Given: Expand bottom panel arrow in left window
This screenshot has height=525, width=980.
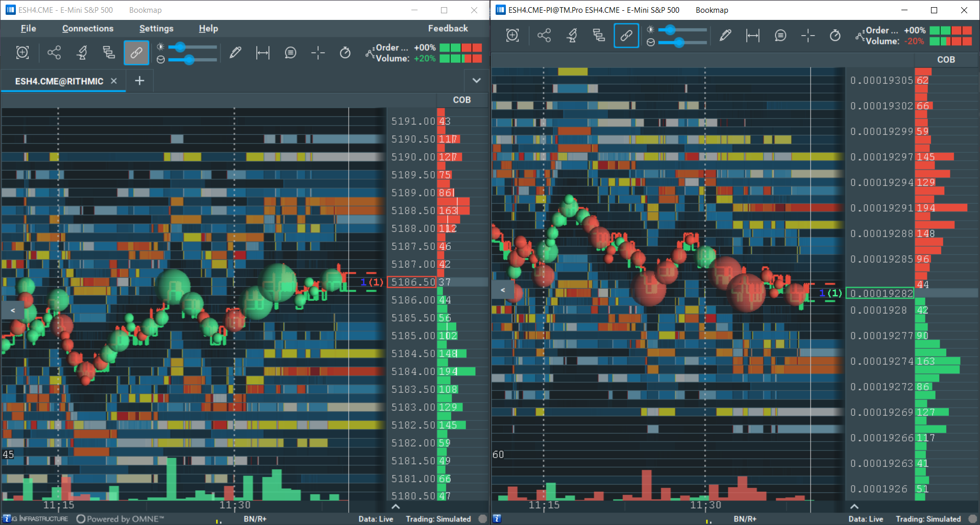Looking at the screenshot, I should pos(396,507).
